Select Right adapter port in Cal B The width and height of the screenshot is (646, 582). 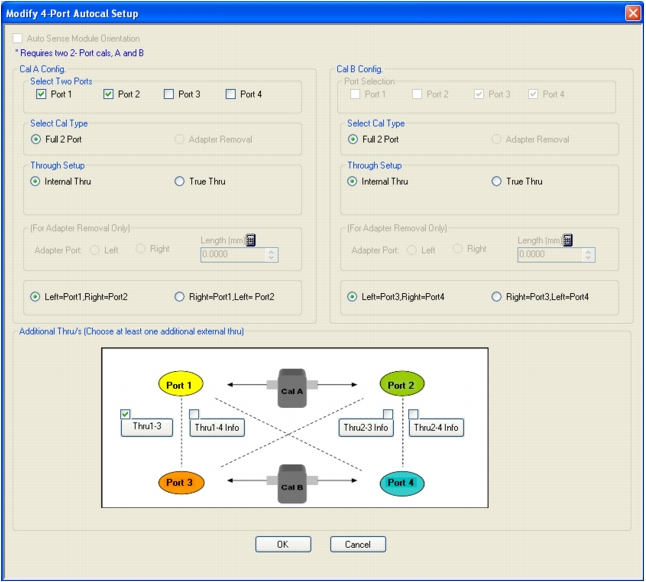click(457, 248)
